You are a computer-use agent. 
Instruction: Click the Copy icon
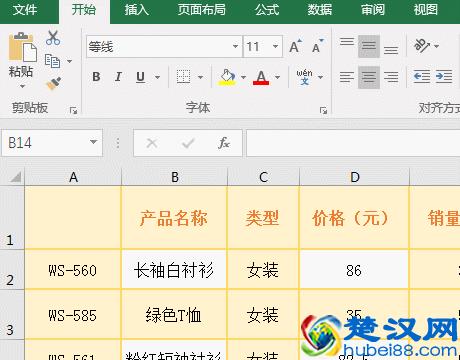[x=52, y=61]
